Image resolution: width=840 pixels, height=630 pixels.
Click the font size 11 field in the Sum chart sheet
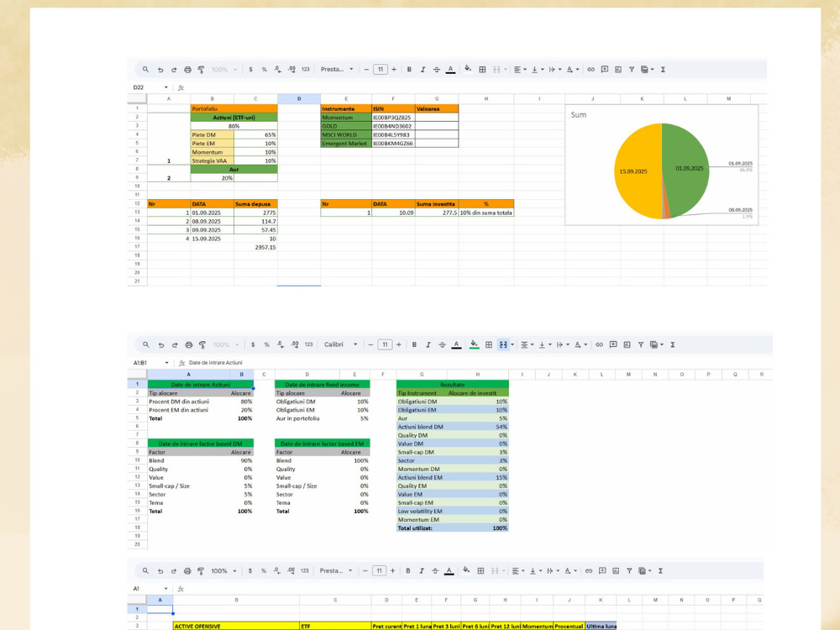click(381, 70)
